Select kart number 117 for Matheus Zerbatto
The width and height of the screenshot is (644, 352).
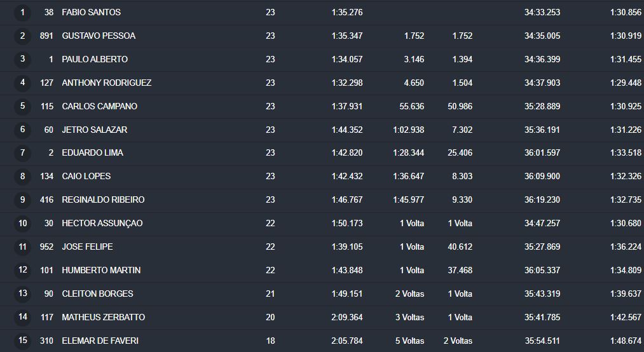pyautogui.click(x=46, y=317)
